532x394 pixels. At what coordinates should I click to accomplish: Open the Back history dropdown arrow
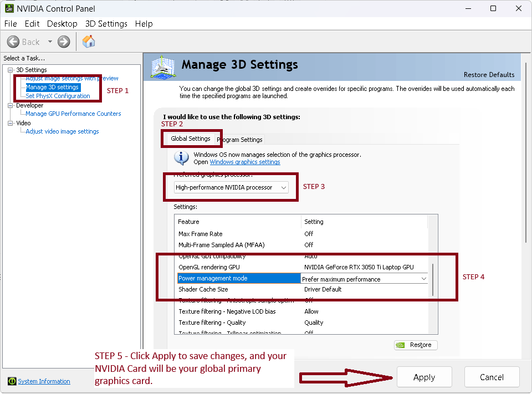coord(50,42)
